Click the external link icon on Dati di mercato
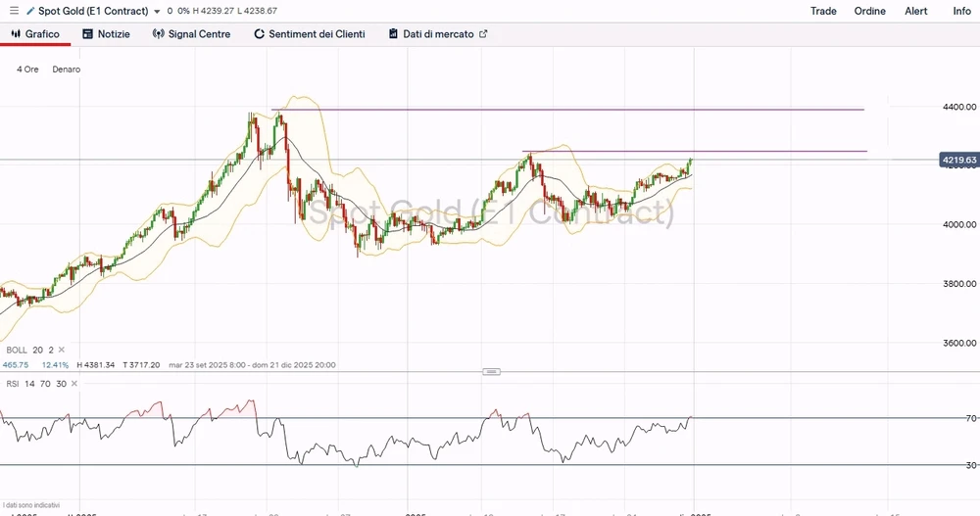 click(x=483, y=34)
